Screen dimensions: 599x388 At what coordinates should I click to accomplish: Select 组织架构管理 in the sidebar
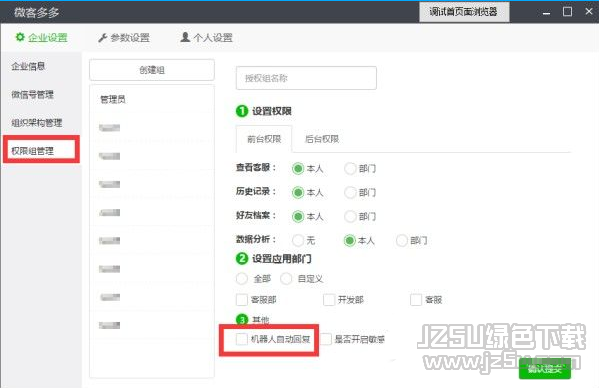37,123
